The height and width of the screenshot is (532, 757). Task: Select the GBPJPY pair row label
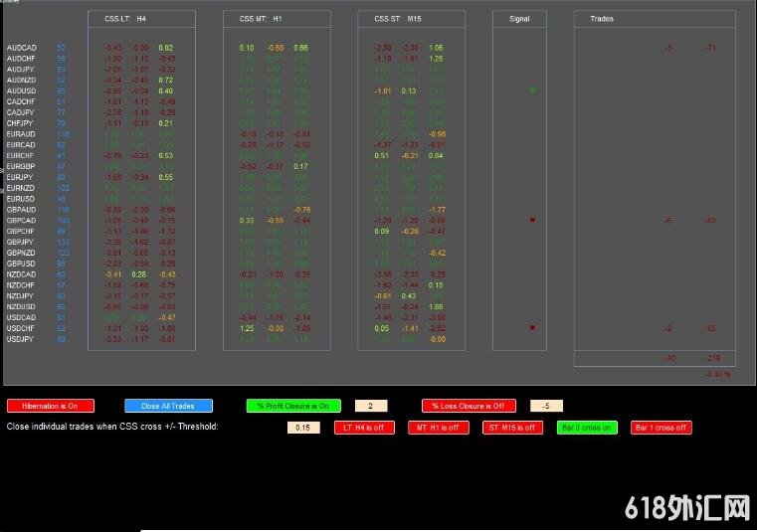20,242
